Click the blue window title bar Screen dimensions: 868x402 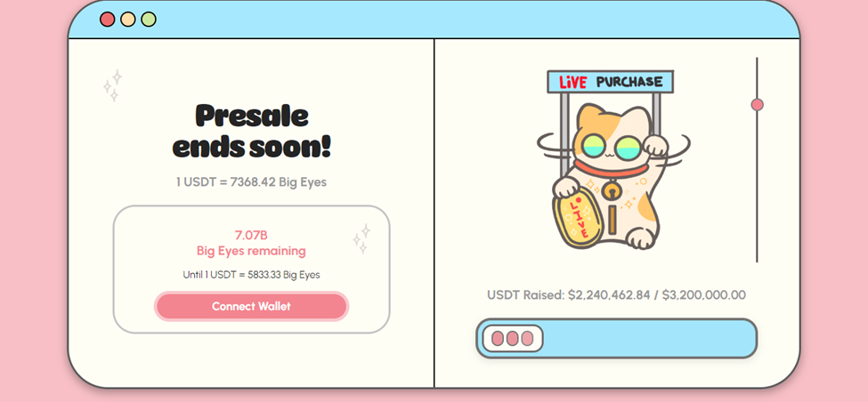point(434,20)
